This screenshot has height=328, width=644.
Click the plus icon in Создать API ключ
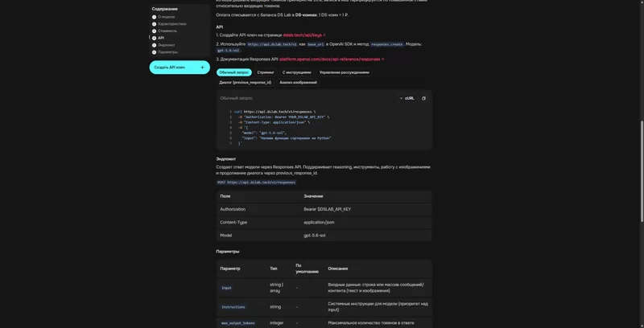[x=202, y=68]
